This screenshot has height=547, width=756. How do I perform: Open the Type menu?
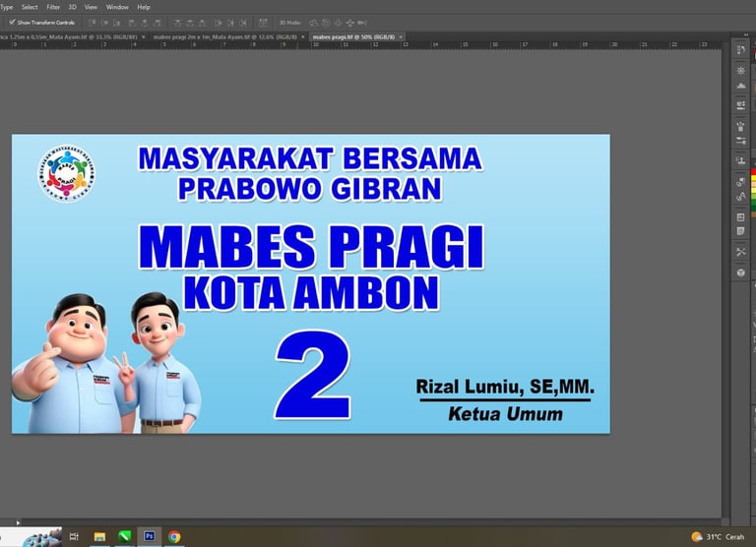pos(6,7)
